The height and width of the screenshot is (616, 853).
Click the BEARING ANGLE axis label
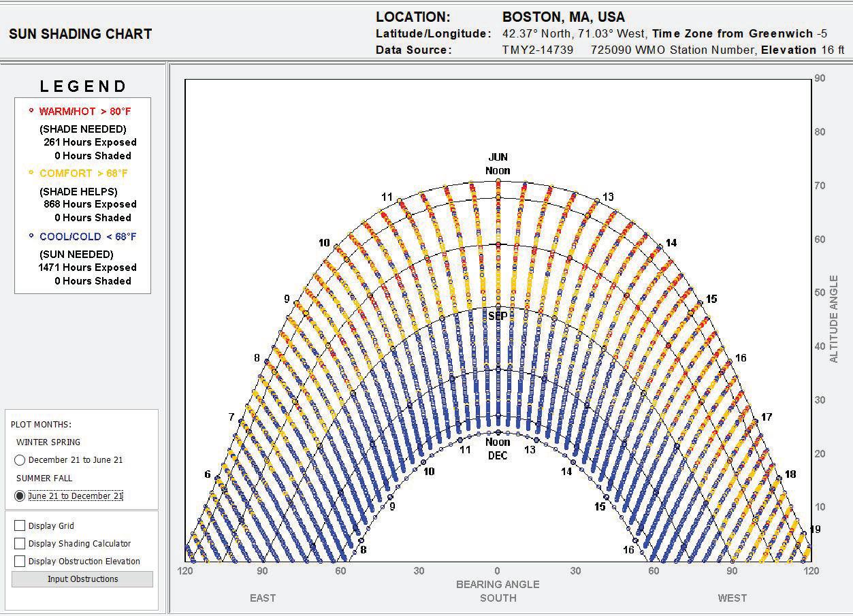[498, 585]
